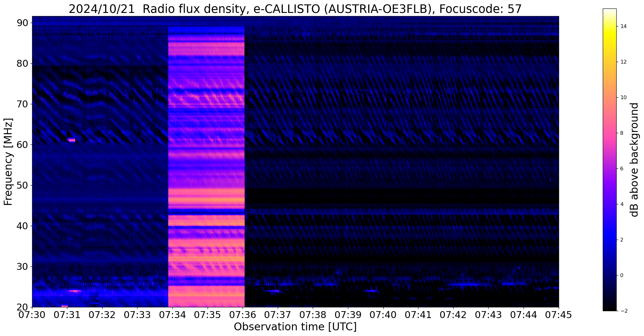Click the colorbar tick value 14

pos(623,26)
